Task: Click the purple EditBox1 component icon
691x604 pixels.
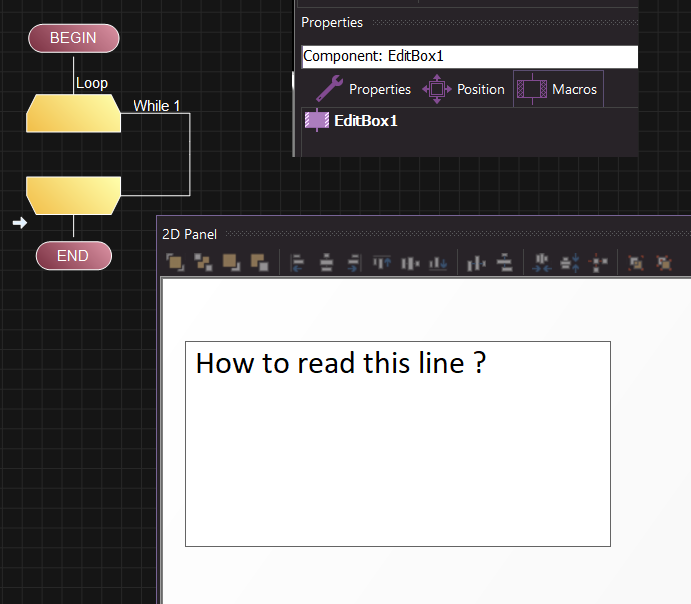Action: tap(317, 120)
